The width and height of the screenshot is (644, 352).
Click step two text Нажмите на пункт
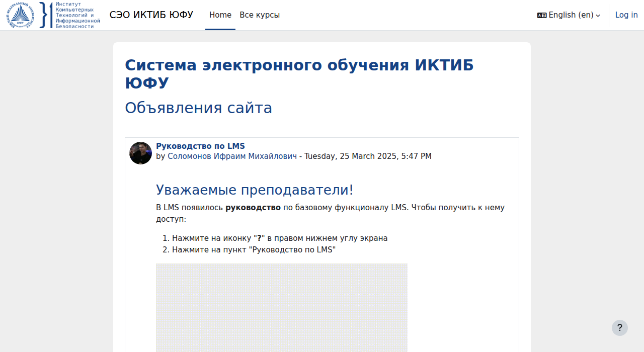click(254, 249)
